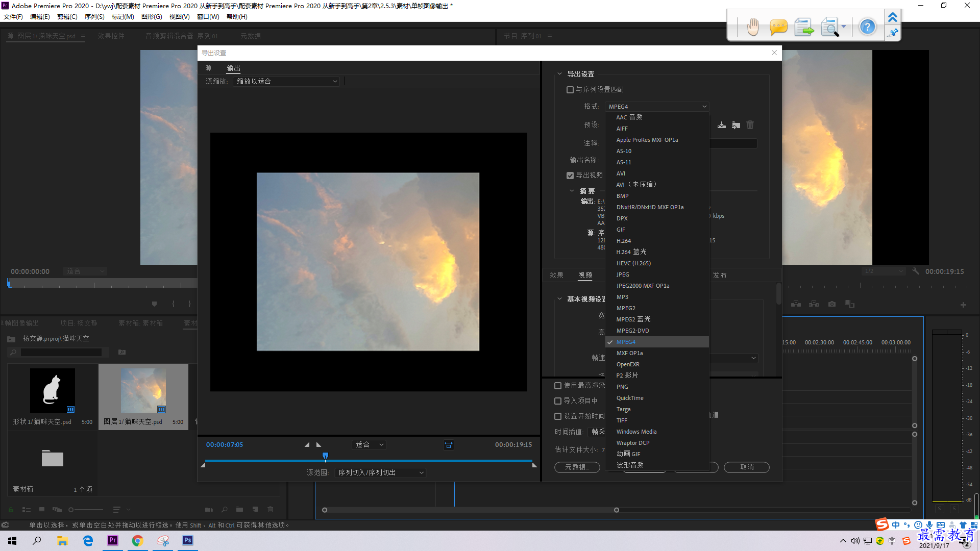Open the Sequence menu
This screenshot has height=551, width=980.
coord(94,17)
